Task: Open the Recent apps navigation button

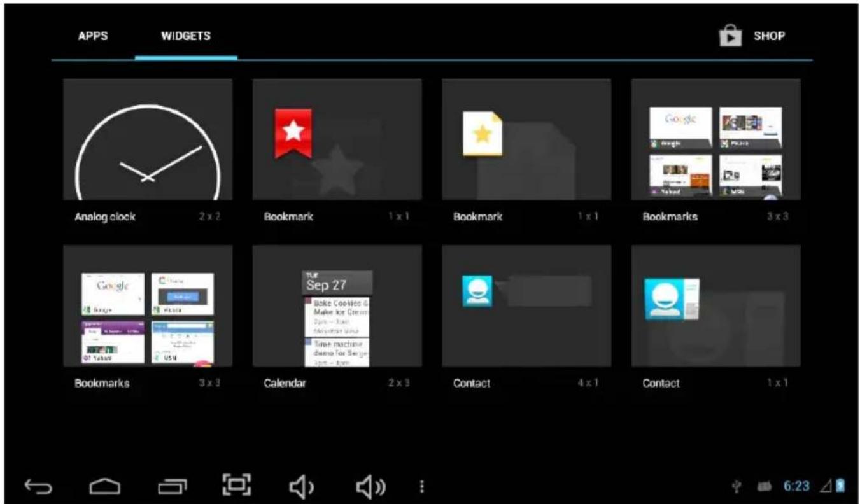Action: [x=172, y=487]
